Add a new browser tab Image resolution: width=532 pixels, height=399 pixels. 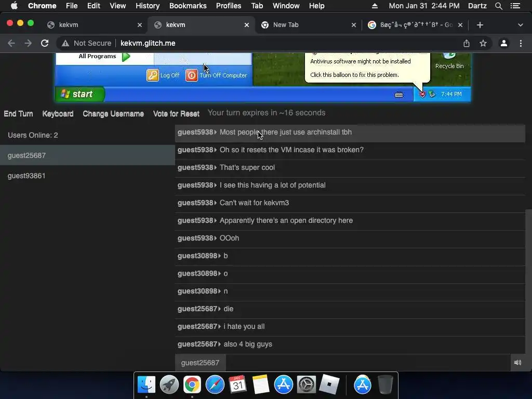click(480, 25)
